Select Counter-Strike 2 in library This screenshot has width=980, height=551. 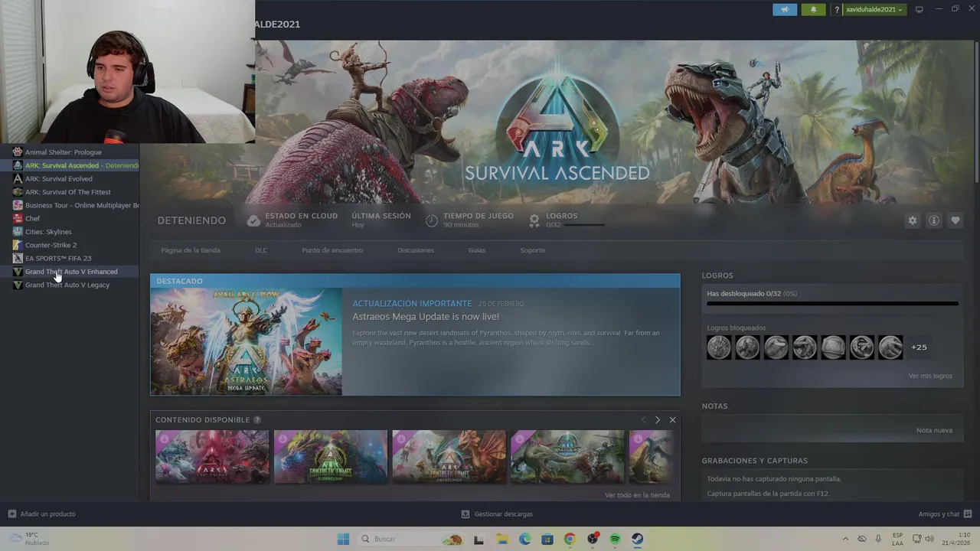point(70,245)
